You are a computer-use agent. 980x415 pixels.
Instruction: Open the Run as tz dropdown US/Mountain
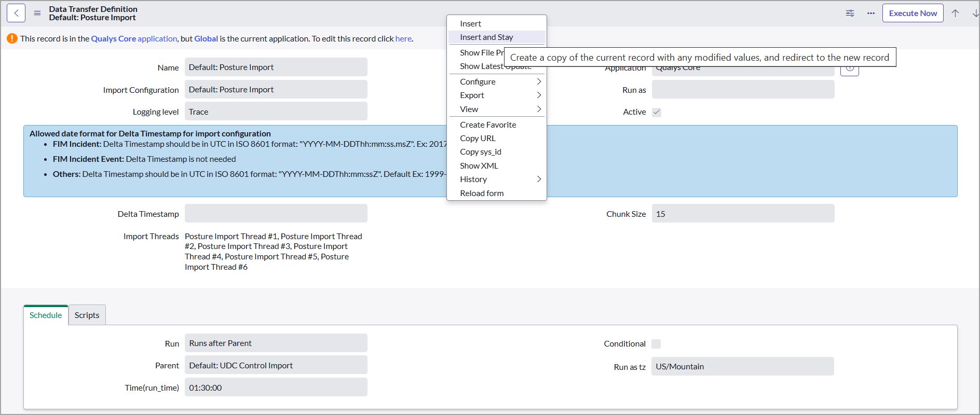point(743,366)
